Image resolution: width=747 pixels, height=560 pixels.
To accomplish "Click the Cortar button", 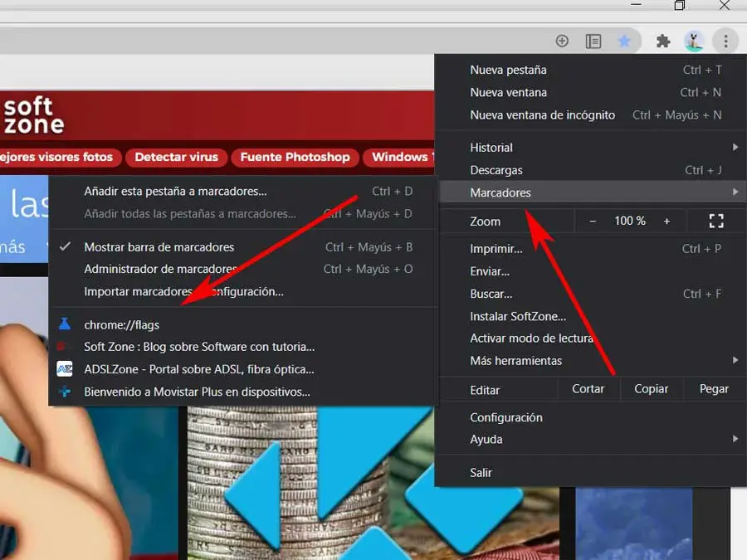I will [588, 389].
